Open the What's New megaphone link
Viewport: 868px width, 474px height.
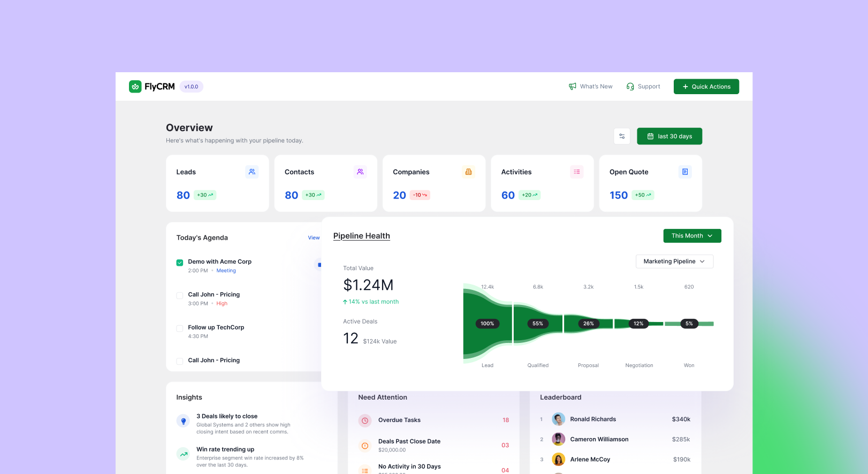pos(590,87)
